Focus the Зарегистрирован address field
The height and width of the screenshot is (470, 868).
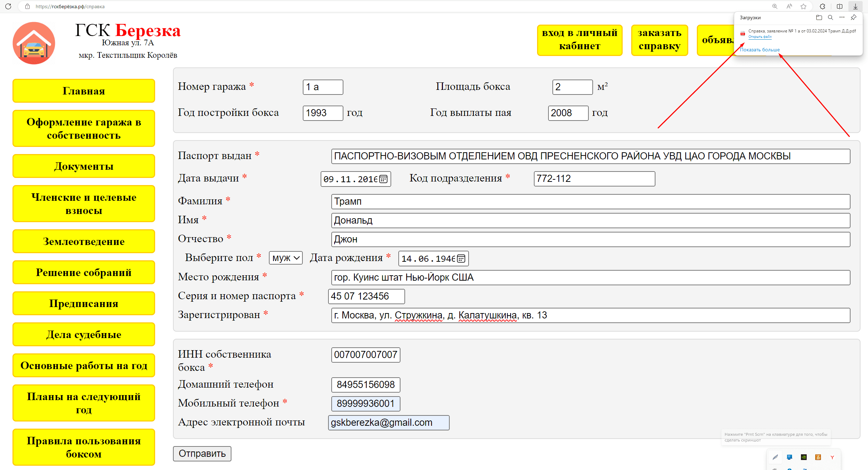591,315
